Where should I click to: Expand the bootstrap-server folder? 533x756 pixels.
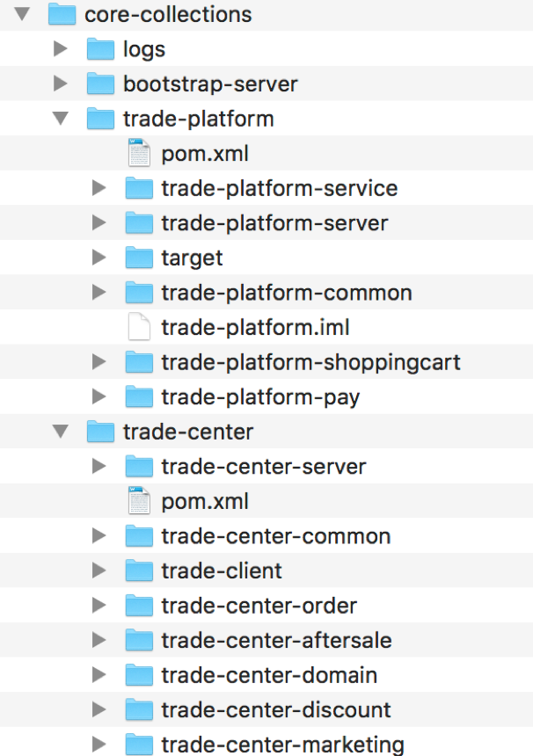61,83
